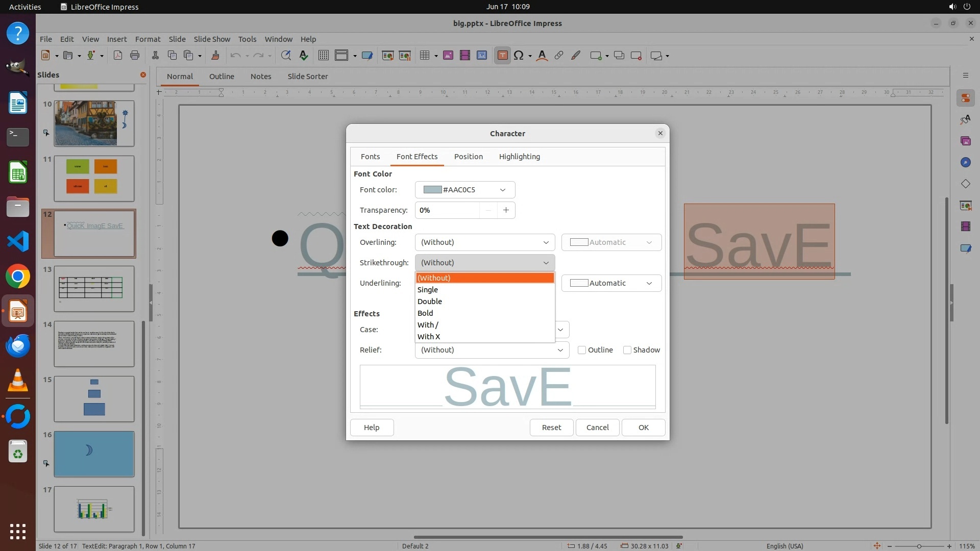Increase transparency with plus stepper

tap(506, 210)
